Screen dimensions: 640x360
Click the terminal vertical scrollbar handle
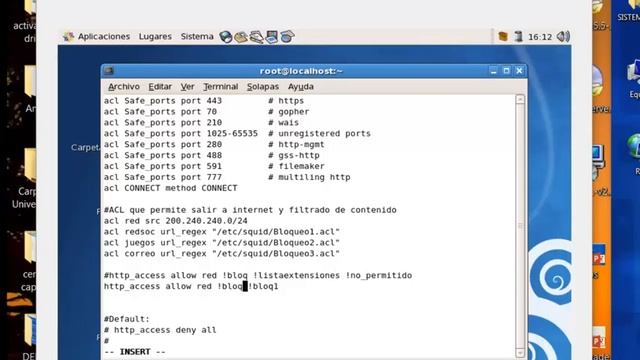pyautogui.click(x=520, y=225)
